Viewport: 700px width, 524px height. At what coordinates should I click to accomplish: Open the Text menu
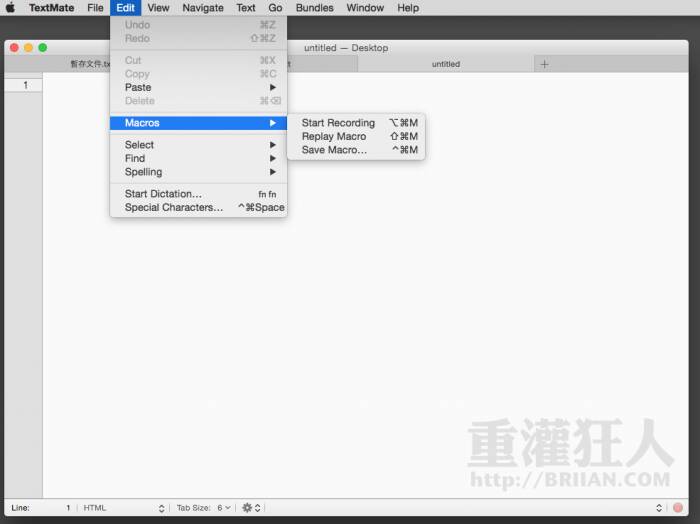(246, 8)
